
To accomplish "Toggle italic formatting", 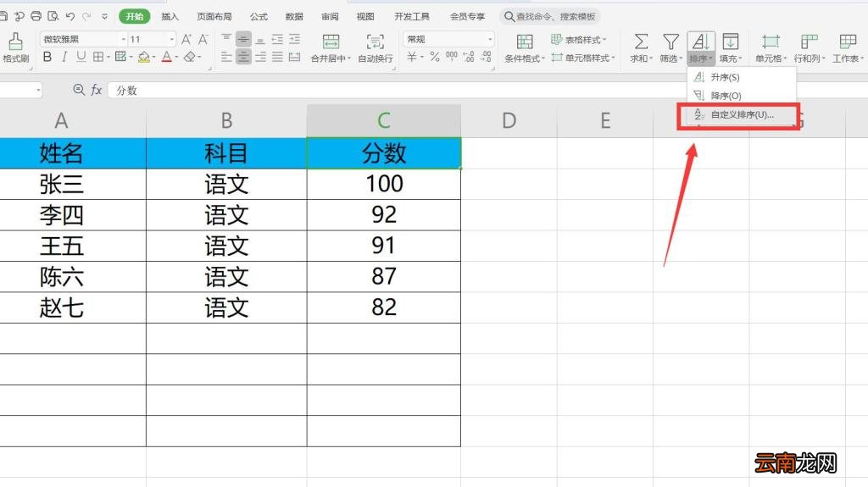I will (x=64, y=57).
